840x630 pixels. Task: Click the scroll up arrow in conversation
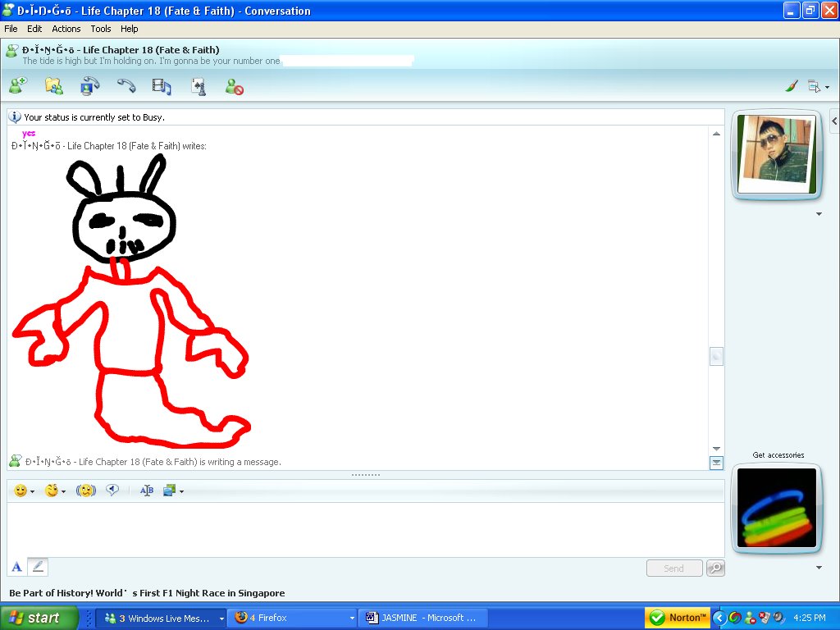tap(716, 134)
